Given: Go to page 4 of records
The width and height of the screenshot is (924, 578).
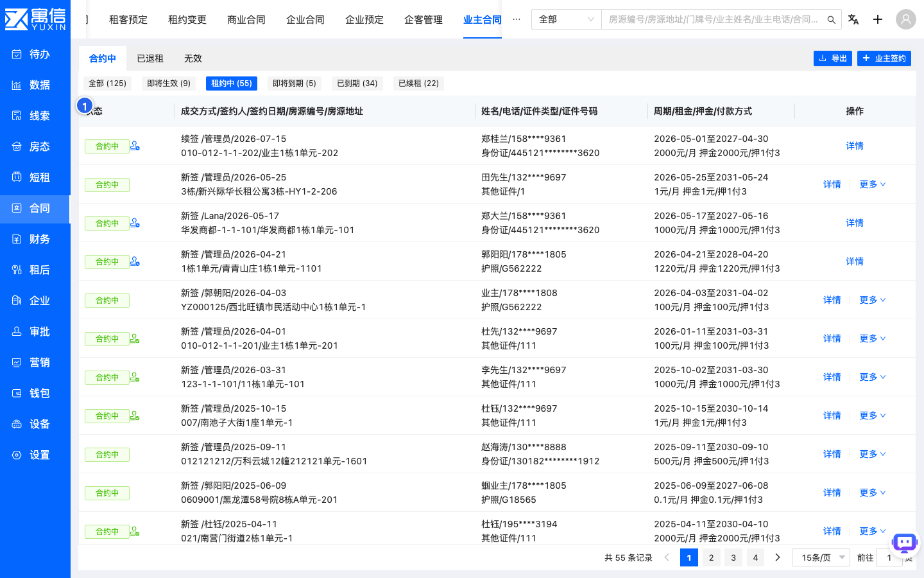Looking at the screenshot, I should pos(755,557).
